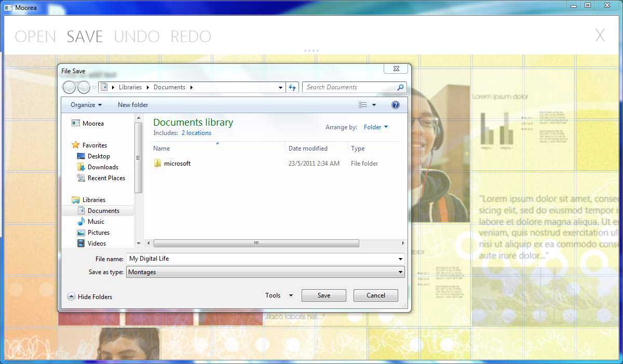
Task: Click REDO in the Moorea top menu
Action: click(191, 36)
